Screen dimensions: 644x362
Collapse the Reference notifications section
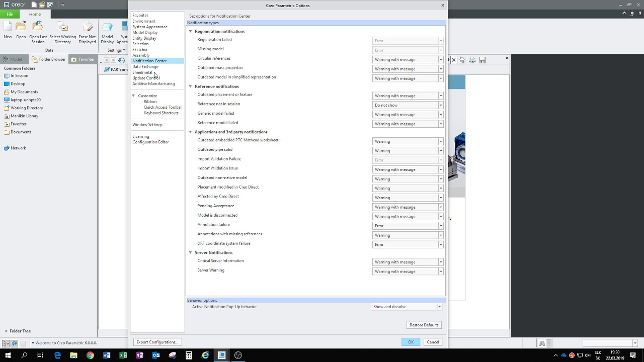coord(190,86)
